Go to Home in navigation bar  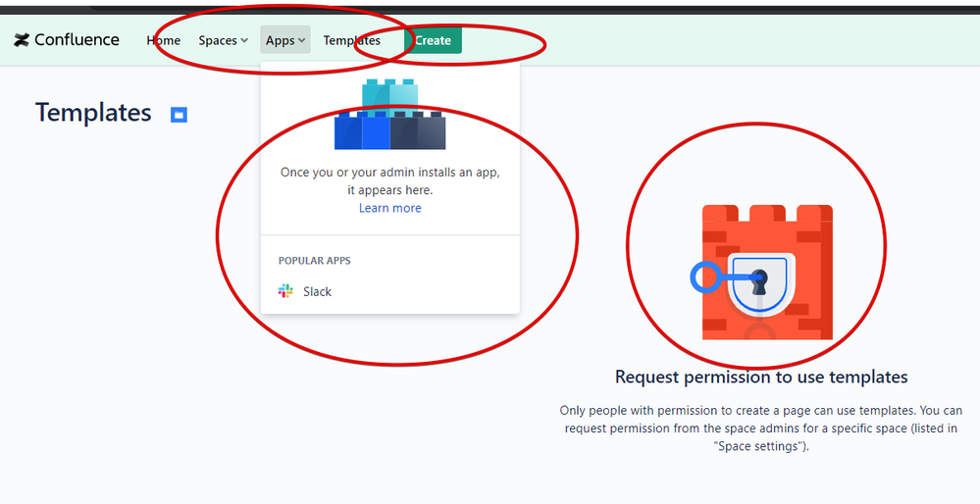tap(163, 40)
